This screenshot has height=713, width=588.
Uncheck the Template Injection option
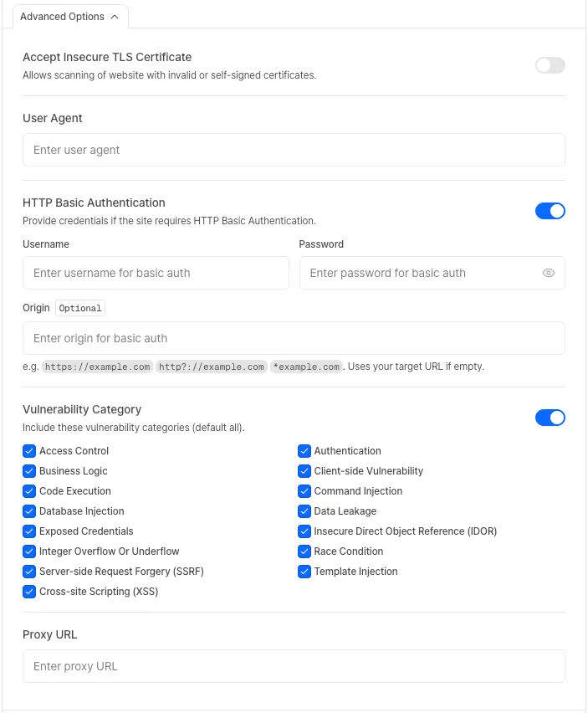click(x=304, y=571)
